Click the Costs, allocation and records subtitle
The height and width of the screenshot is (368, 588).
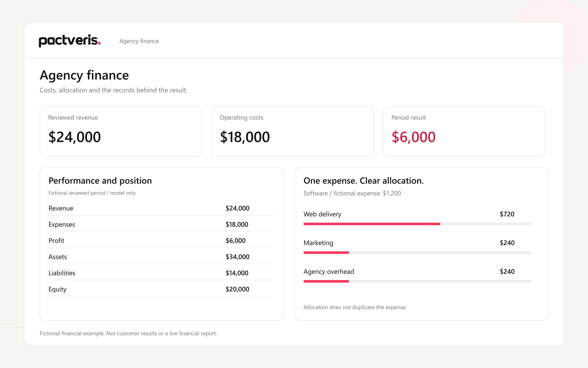tap(114, 90)
